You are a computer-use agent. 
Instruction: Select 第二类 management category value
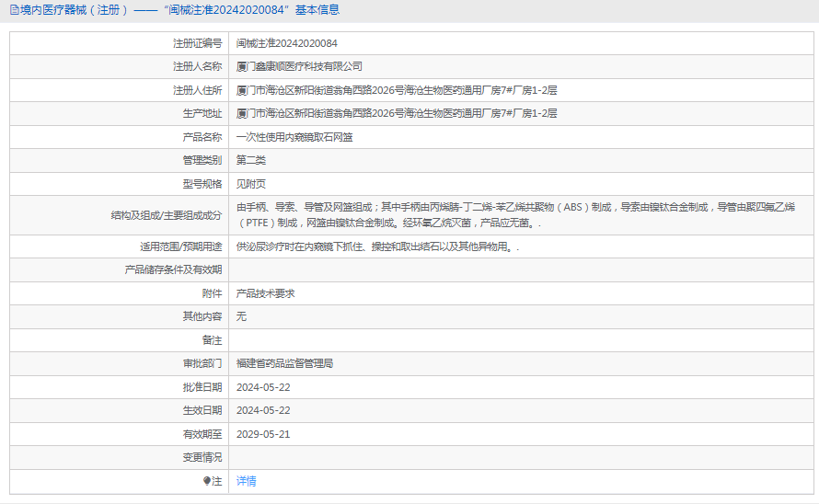click(x=250, y=160)
